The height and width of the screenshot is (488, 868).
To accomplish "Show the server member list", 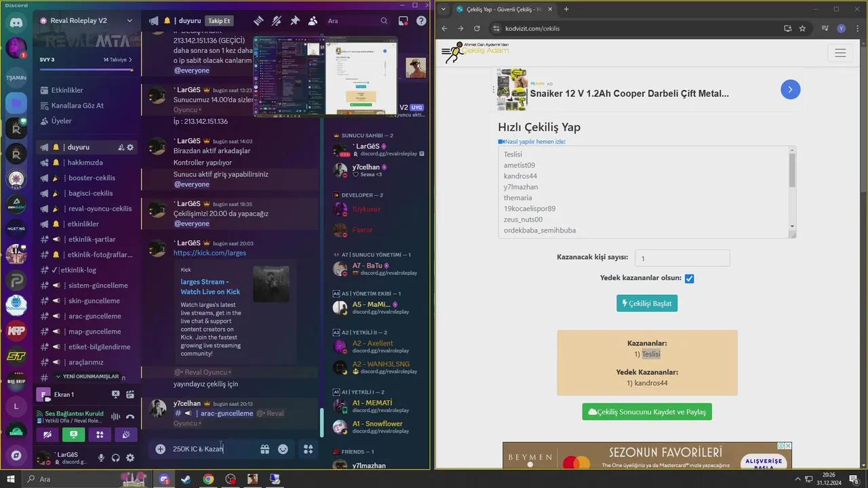I will pos(313,20).
